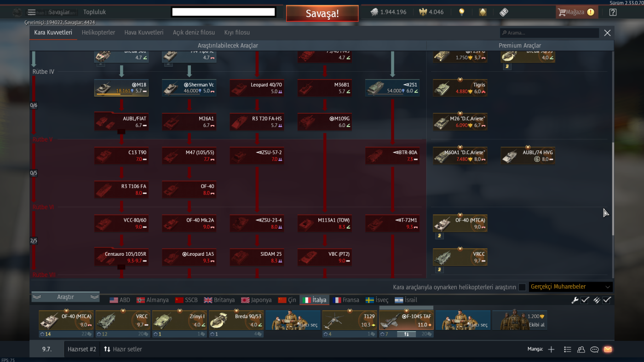Click the plus icon next to Manga
Image resolution: width=644 pixels, height=362 pixels.
[551, 349]
